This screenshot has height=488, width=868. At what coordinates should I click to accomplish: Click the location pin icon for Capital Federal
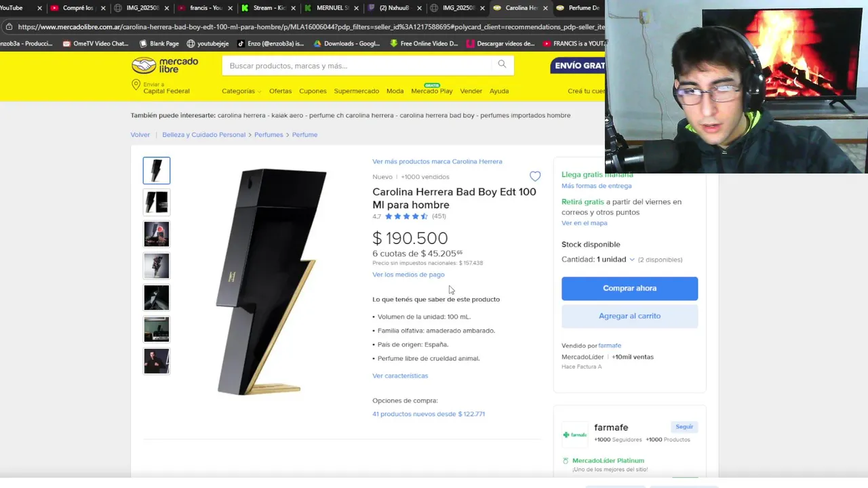click(136, 85)
